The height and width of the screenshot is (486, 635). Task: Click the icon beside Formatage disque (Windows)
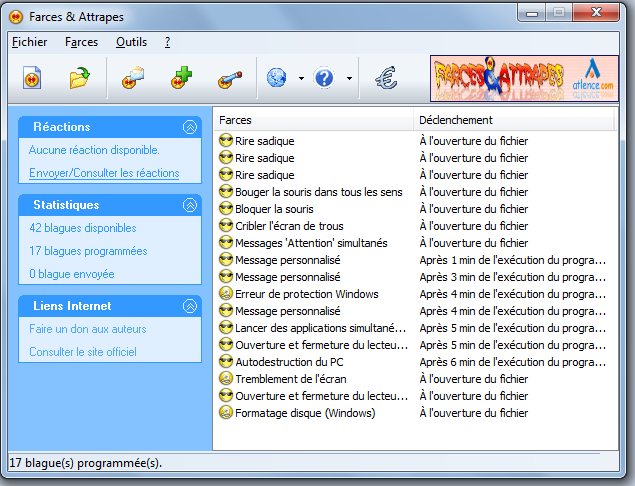tap(226, 412)
